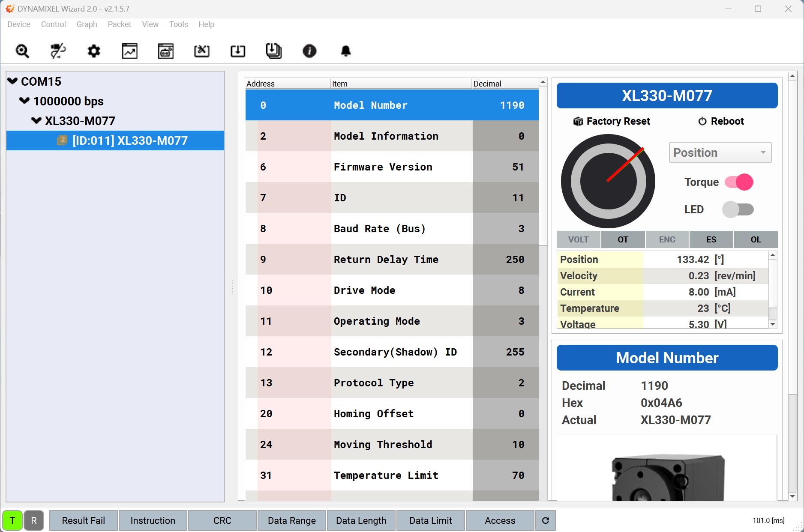Collapse the 1000000 bps tree node
The height and width of the screenshot is (532, 804).
pyautogui.click(x=24, y=101)
